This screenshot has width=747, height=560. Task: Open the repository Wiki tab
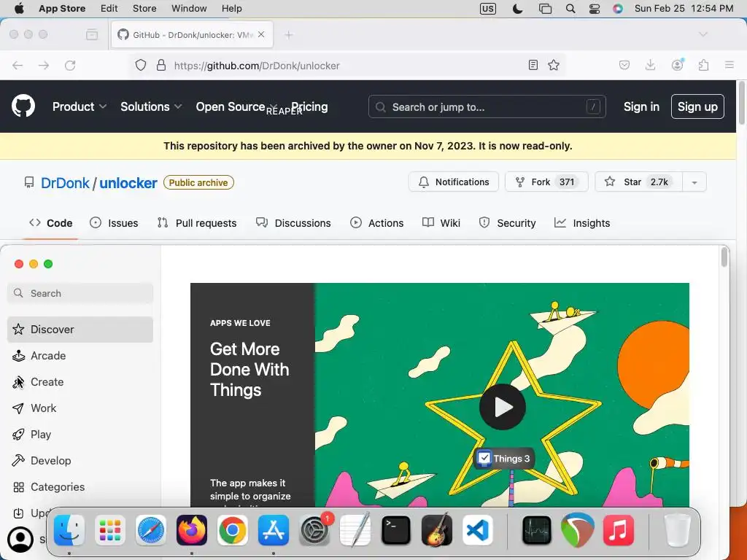coord(441,223)
